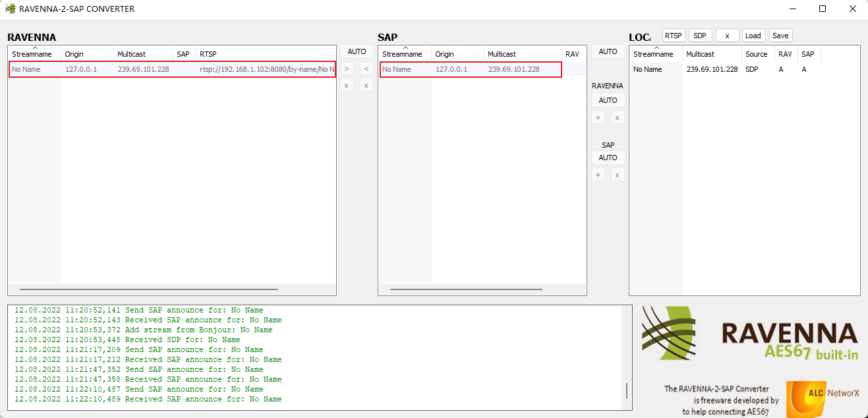Click the RTSP button above the LOC list
Image resolution: width=868 pixels, height=418 pixels.
[x=674, y=36]
